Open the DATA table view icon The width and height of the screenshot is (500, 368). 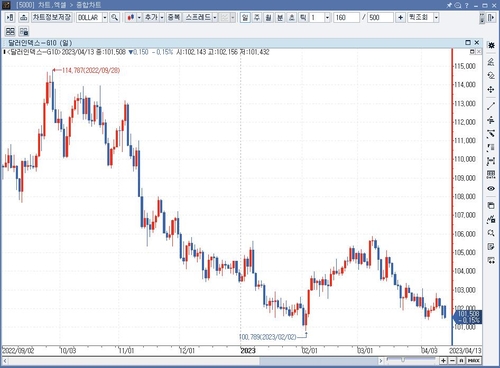[491, 175]
